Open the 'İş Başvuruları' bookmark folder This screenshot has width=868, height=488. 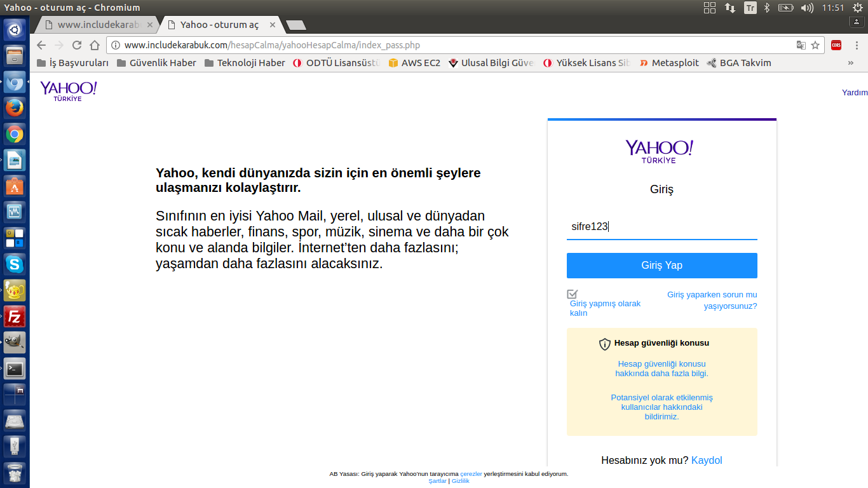pos(73,63)
